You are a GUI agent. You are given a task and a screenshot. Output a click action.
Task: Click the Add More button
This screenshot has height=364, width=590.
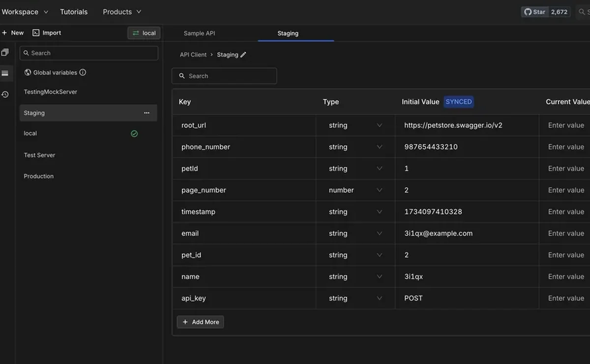click(201, 322)
